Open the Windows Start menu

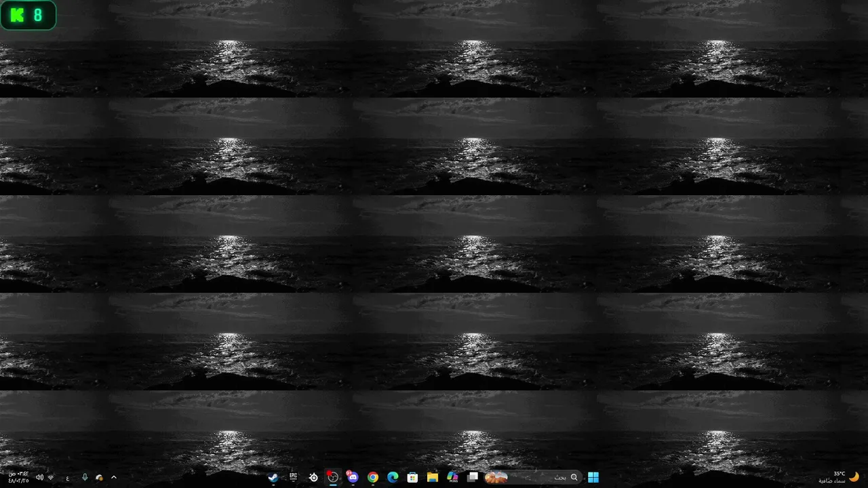593,477
